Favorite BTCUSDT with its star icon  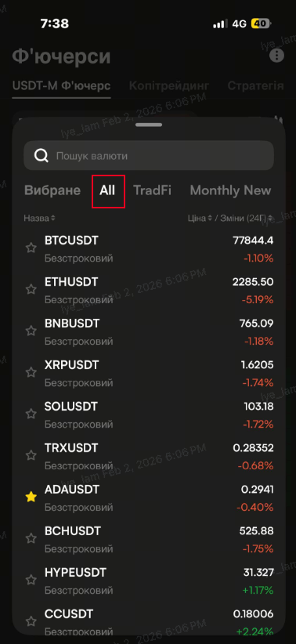31,248
